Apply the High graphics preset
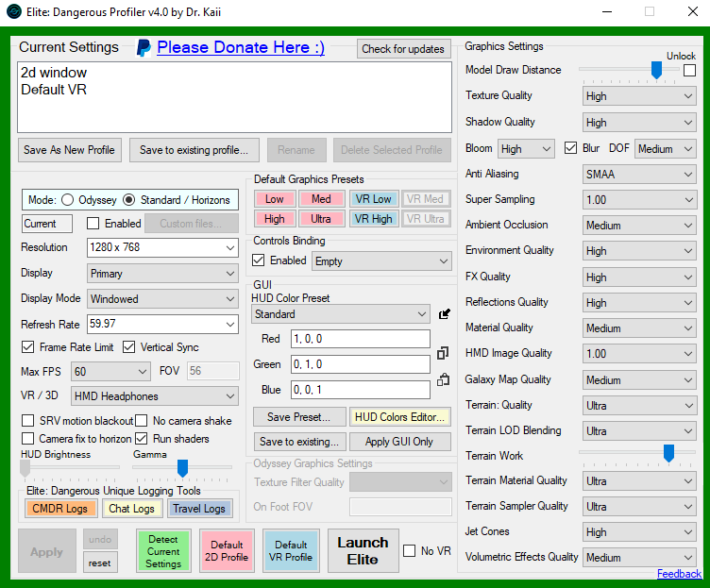Viewport: 710px width, 588px height. [275, 219]
